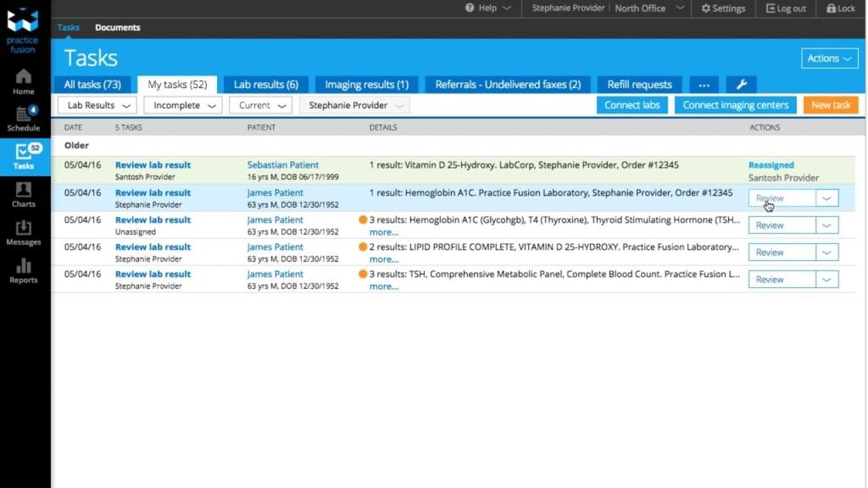Screen dimensions: 868x488
Task: Expand arrow next to last Review button
Action: tap(827, 280)
